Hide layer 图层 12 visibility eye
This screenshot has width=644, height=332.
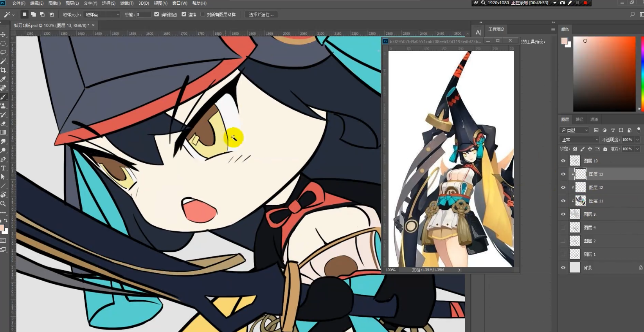pos(563,187)
